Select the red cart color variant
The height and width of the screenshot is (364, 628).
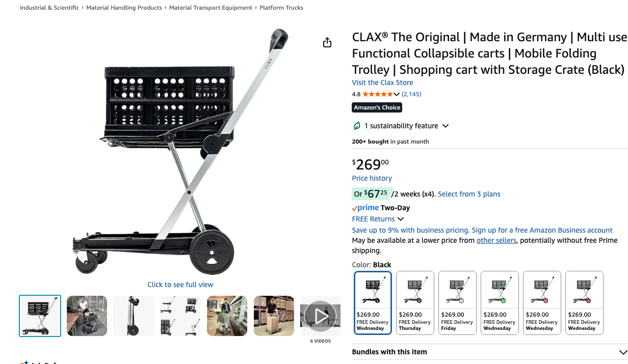pos(584,302)
